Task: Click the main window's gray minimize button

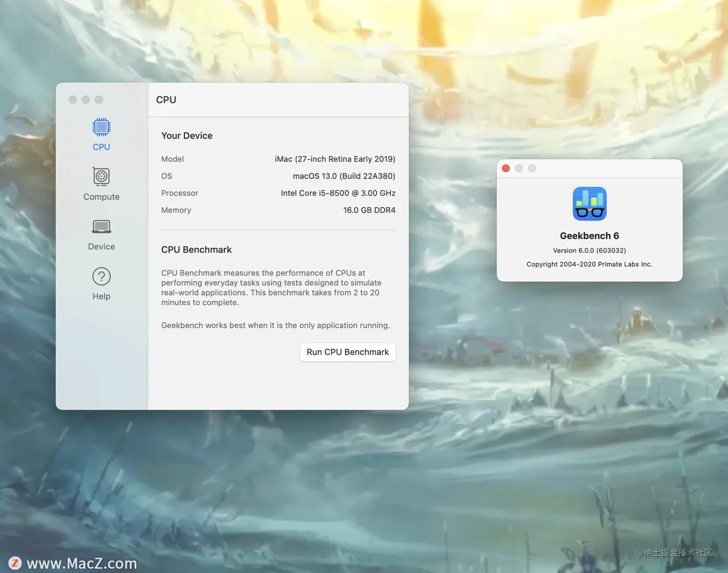Action: tap(86, 100)
